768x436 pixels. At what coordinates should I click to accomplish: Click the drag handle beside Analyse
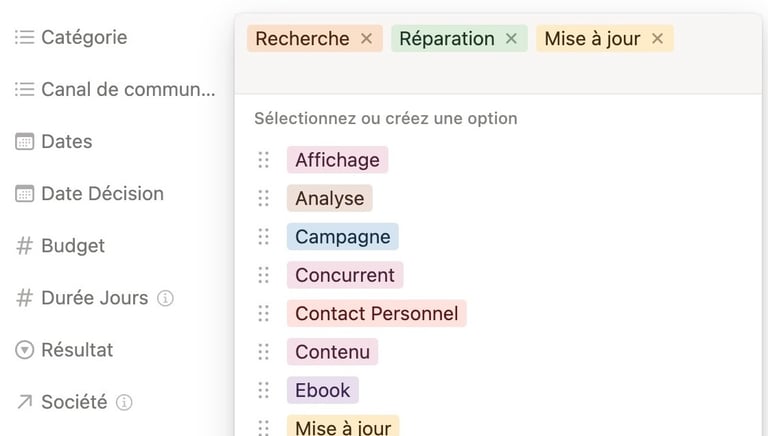pyautogui.click(x=264, y=198)
